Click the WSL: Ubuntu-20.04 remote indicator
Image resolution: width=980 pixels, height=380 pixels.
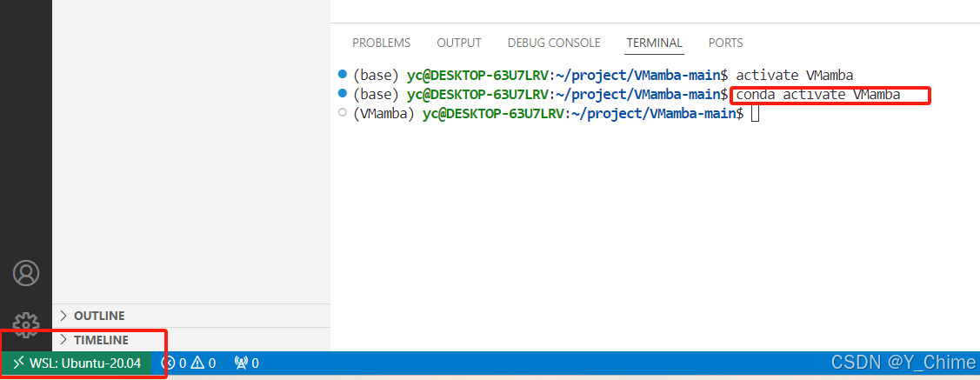point(76,363)
